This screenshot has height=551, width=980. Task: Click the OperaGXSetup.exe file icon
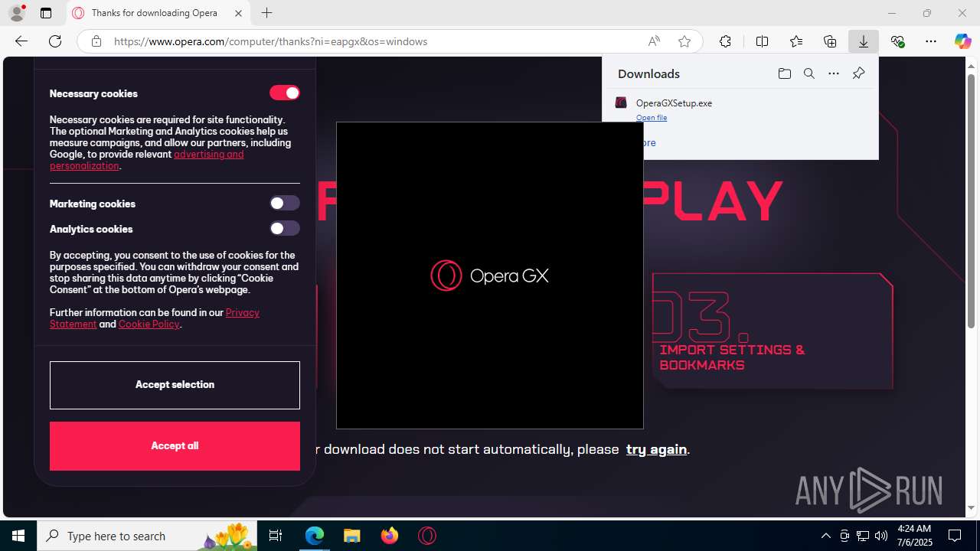coord(621,103)
